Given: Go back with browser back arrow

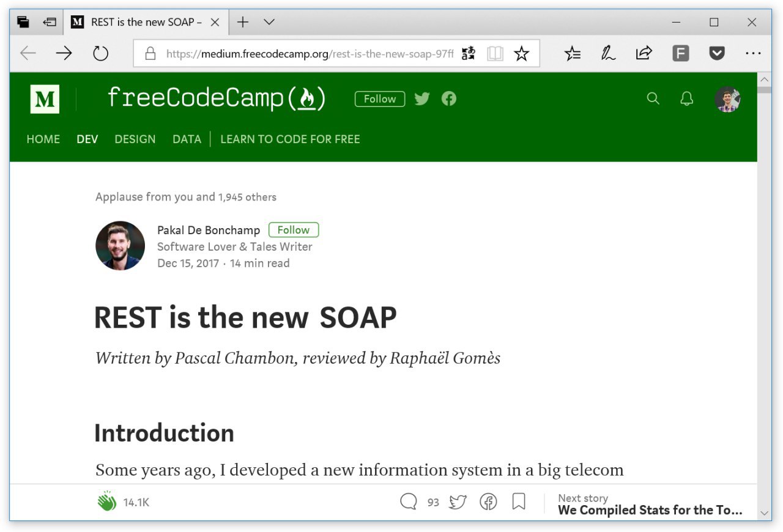Looking at the screenshot, I should click(x=28, y=54).
